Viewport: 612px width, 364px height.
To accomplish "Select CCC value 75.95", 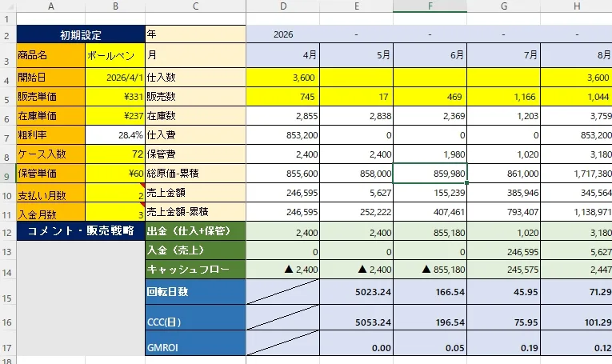I will [503, 318].
